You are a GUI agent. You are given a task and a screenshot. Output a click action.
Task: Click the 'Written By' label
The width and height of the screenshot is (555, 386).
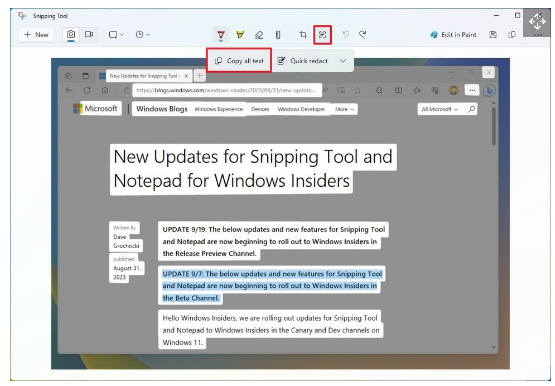click(124, 228)
